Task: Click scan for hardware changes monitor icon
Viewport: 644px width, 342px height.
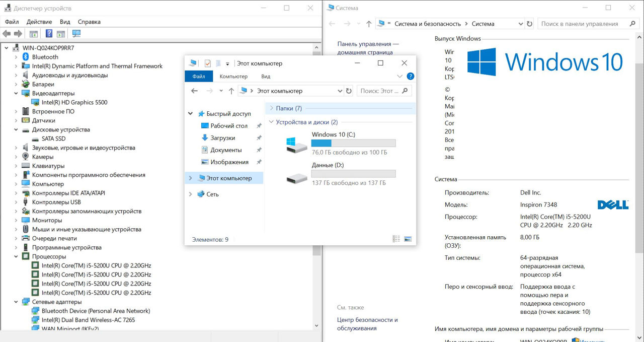Action: click(76, 34)
